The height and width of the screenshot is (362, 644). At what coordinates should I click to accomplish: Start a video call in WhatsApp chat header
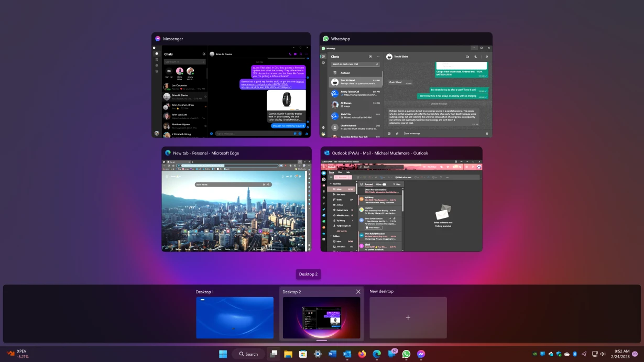(467, 57)
